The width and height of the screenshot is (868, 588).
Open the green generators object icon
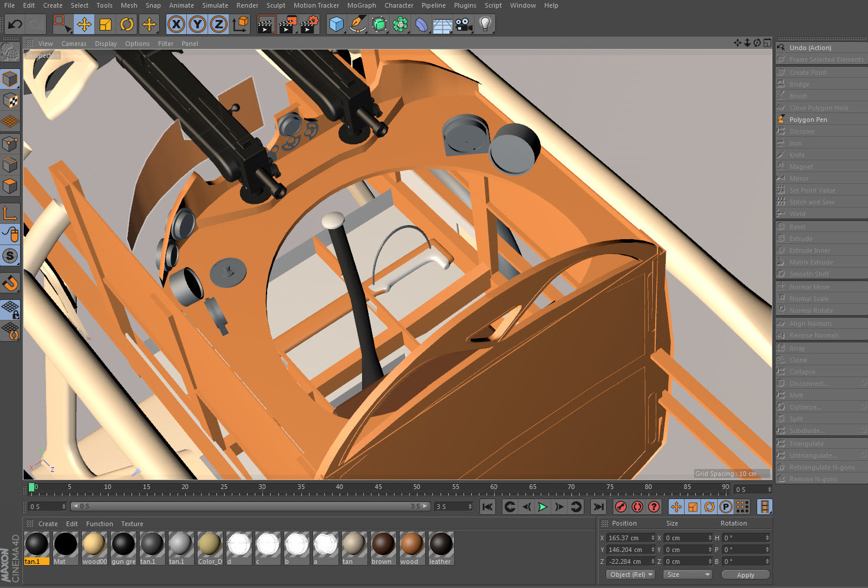click(x=379, y=24)
